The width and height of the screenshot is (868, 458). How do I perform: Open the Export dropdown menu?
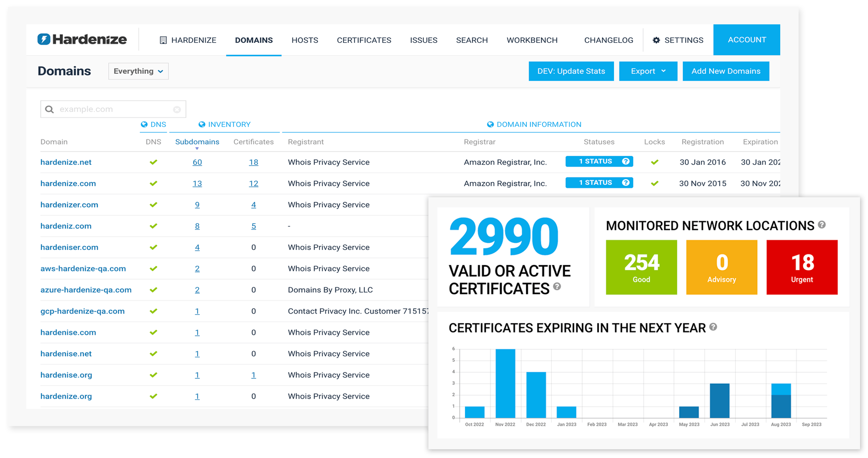(648, 71)
